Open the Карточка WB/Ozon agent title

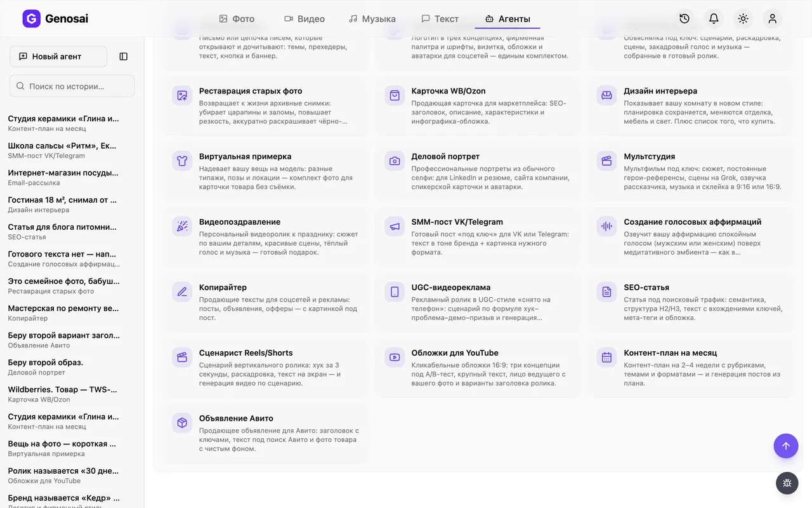click(449, 91)
